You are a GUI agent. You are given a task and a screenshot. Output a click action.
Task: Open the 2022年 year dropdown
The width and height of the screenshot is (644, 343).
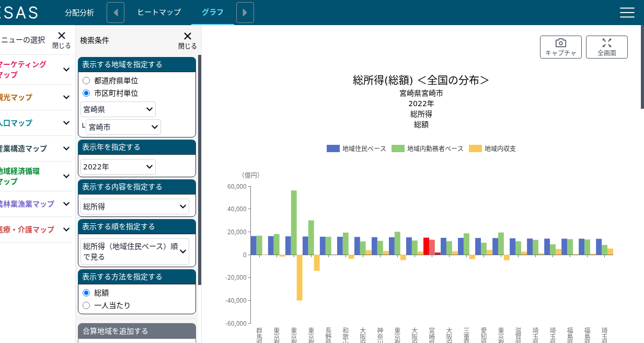(118, 167)
